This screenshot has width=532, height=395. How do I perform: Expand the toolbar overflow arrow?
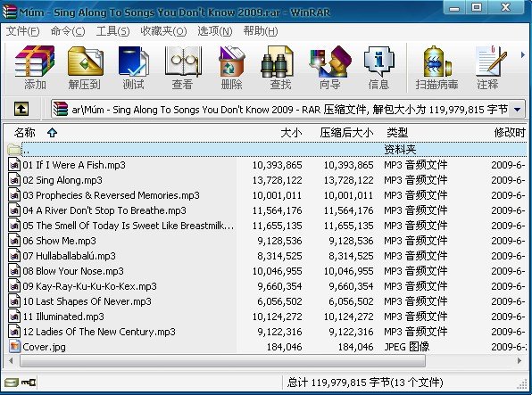522,54
